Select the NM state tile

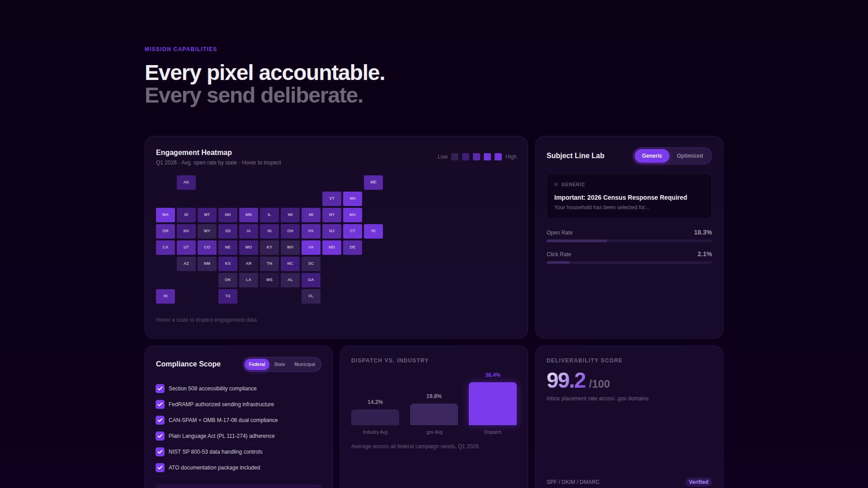(x=207, y=264)
